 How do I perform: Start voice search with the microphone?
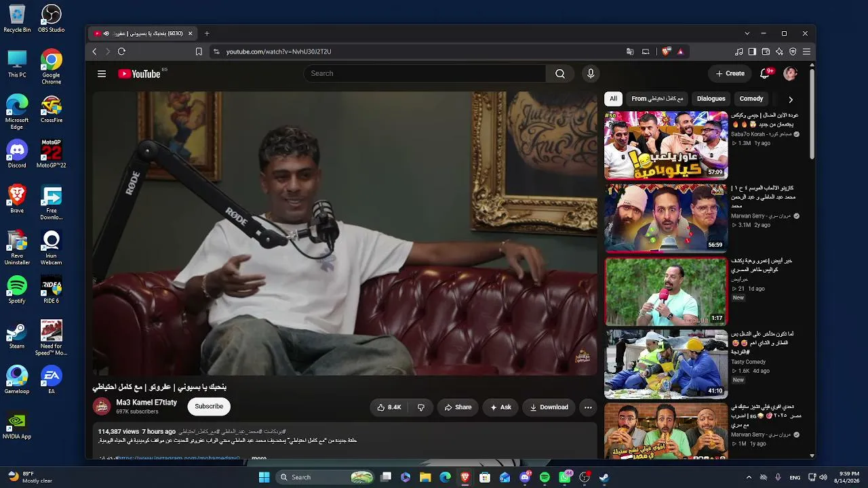point(591,74)
